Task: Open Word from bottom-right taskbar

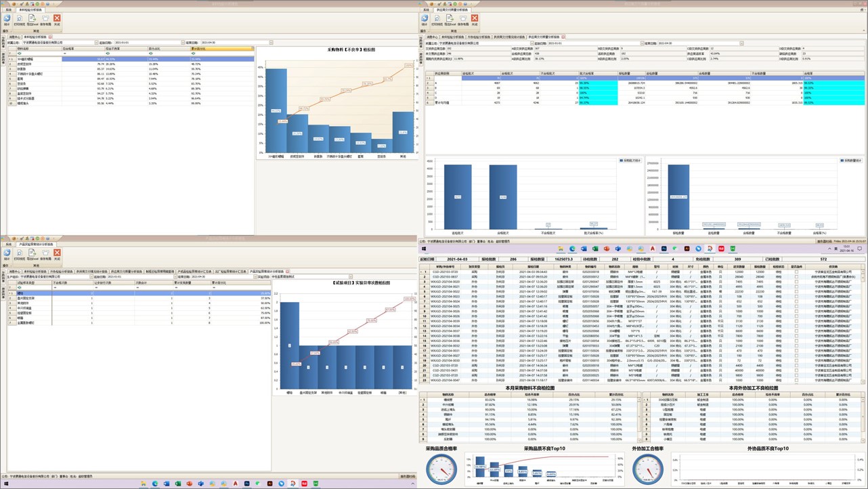Action: pos(584,249)
